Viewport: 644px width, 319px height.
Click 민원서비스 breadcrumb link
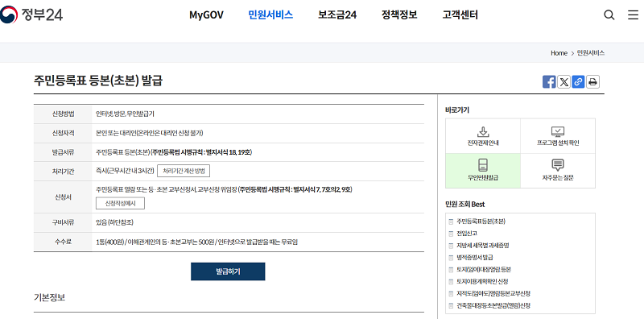coord(591,53)
